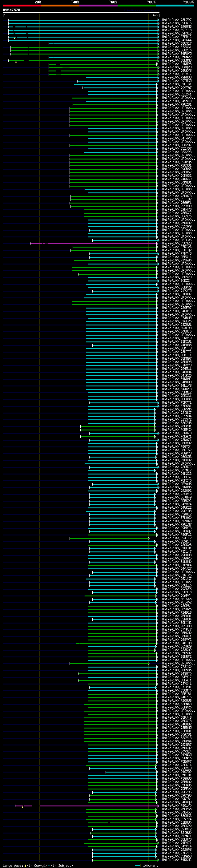Viewport: 197px width, 868px height.
Task: Select the UniRef100_C5WN22 label
Action: 176,57
